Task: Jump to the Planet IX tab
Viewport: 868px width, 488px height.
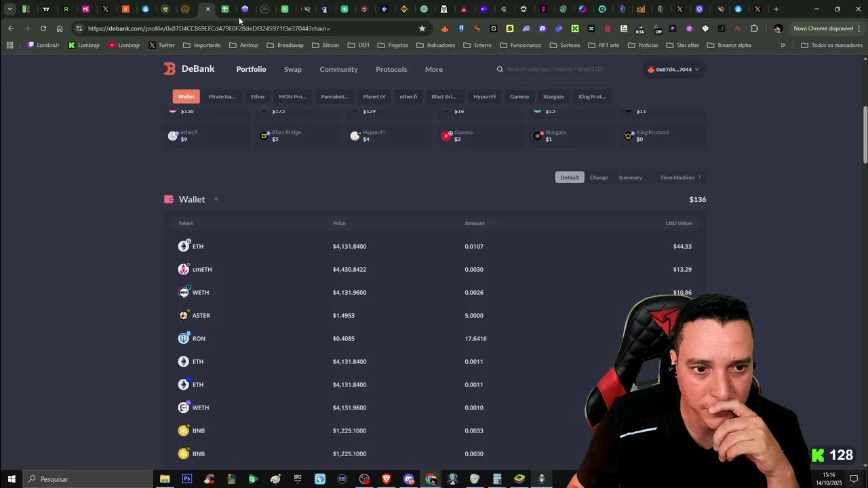Action: [x=374, y=96]
